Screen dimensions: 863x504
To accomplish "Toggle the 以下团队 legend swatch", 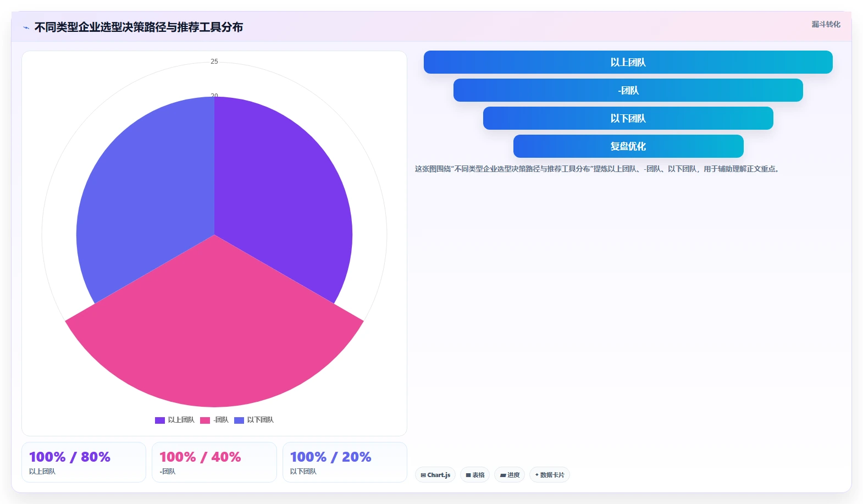I will point(239,420).
